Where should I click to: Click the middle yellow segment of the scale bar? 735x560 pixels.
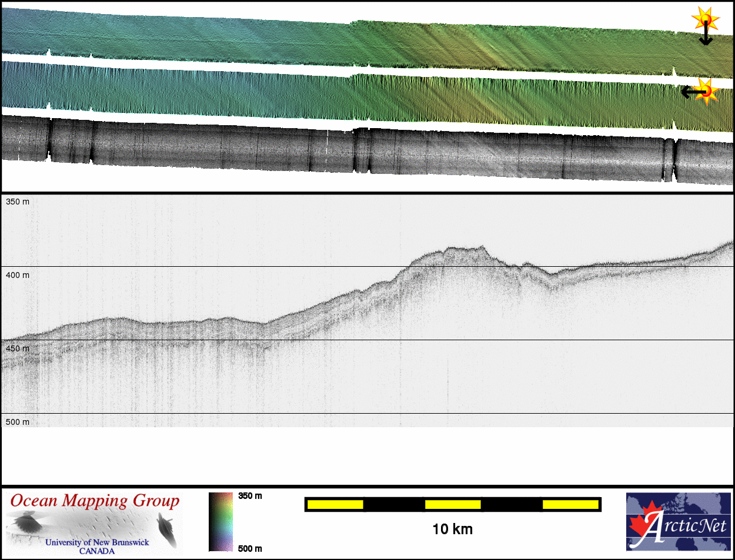click(x=452, y=504)
